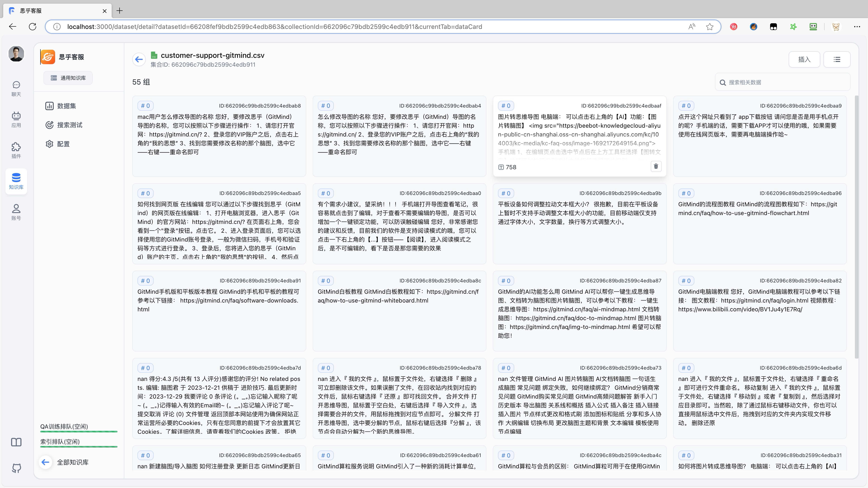Open the 配置 configuration tab
This screenshot has width=868, height=488.
coord(63,144)
